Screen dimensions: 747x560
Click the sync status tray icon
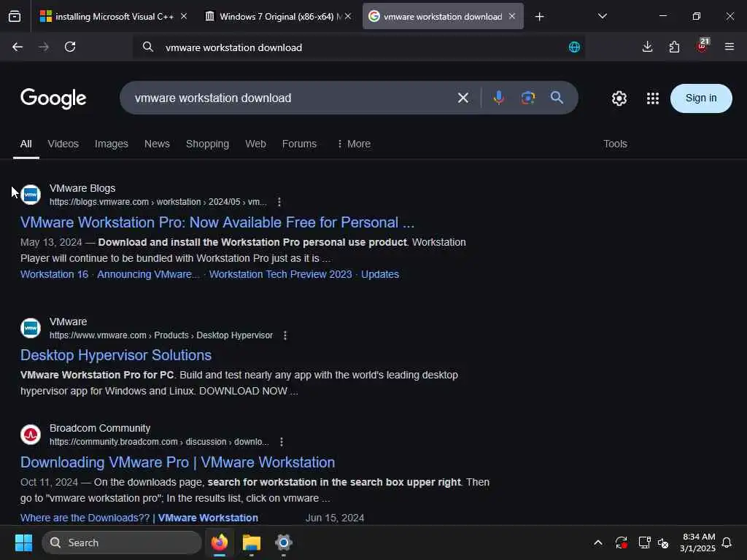pyautogui.click(x=622, y=542)
